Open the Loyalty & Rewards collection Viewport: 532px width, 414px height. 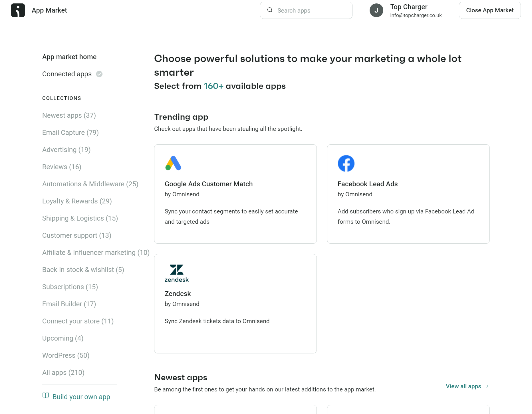pyautogui.click(x=77, y=201)
